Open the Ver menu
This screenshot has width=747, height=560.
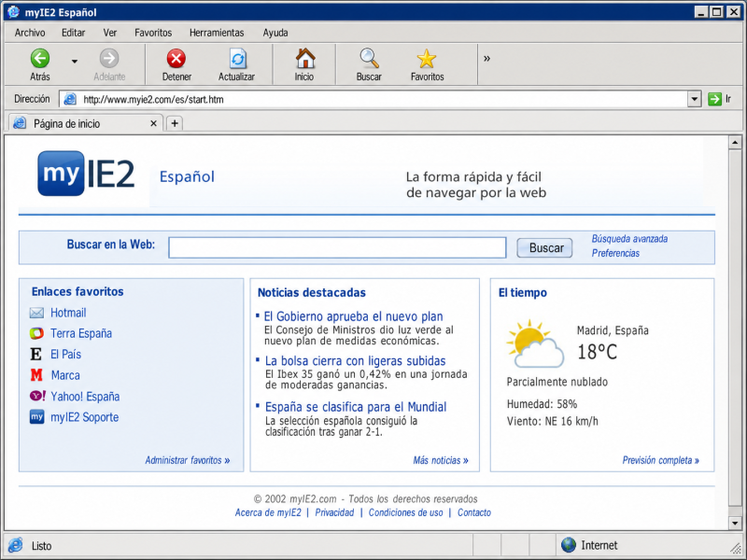point(110,33)
